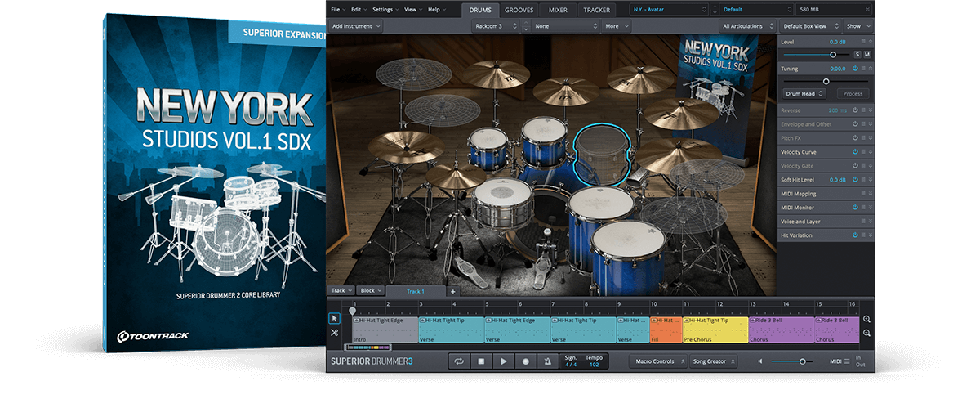Open the Add Instrument dropdown
980x399 pixels.
(x=357, y=26)
